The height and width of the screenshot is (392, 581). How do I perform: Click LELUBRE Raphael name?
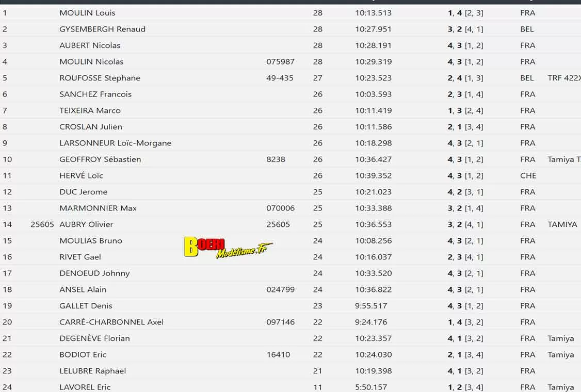click(x=93, y=371)
